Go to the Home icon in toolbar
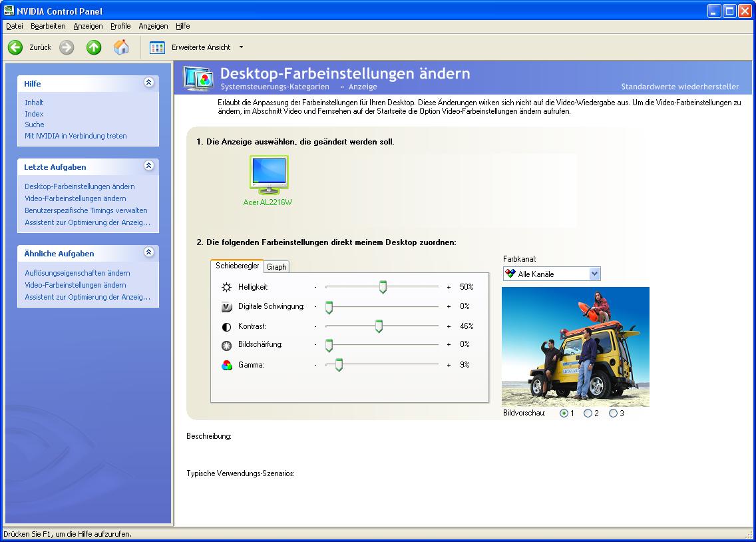 tap(121, 47)
